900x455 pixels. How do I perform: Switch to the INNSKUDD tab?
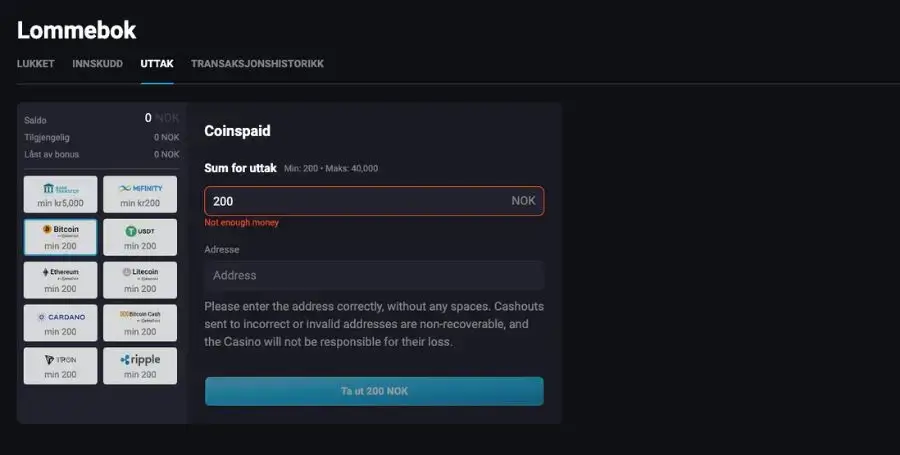click(98, 64)
